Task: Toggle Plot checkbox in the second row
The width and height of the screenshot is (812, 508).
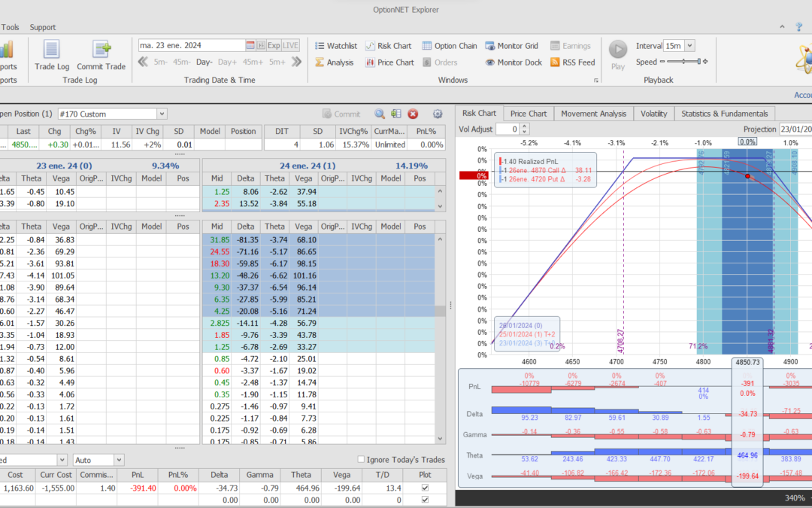Action: [x=426, y=500]
